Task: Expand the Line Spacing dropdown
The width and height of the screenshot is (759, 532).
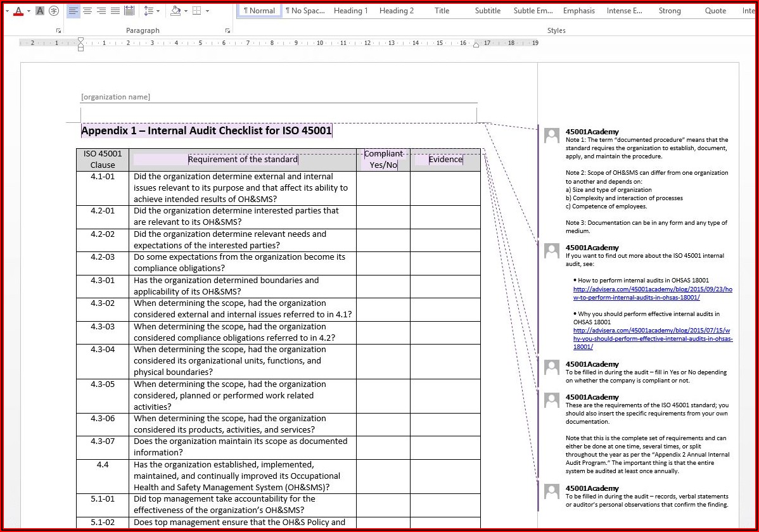Action: coord(158,11)
